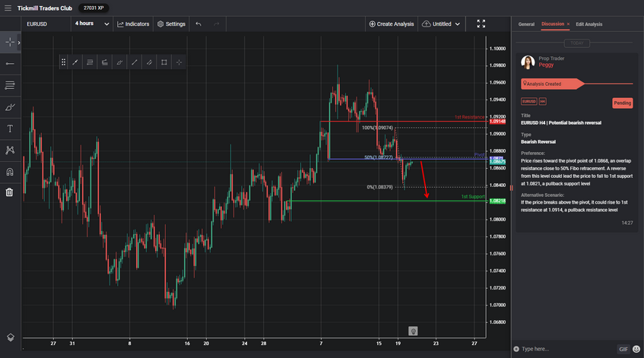Open the Fibonacci lines tool group
The height and width of the screenshot is (358, 644).
click(x=10, y=85)
